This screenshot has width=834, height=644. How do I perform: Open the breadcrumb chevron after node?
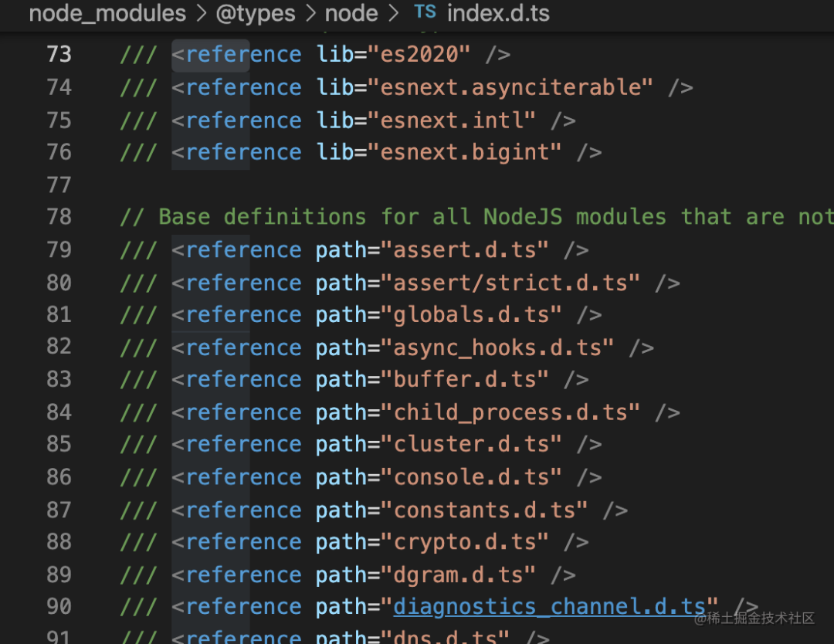[393, 13]
